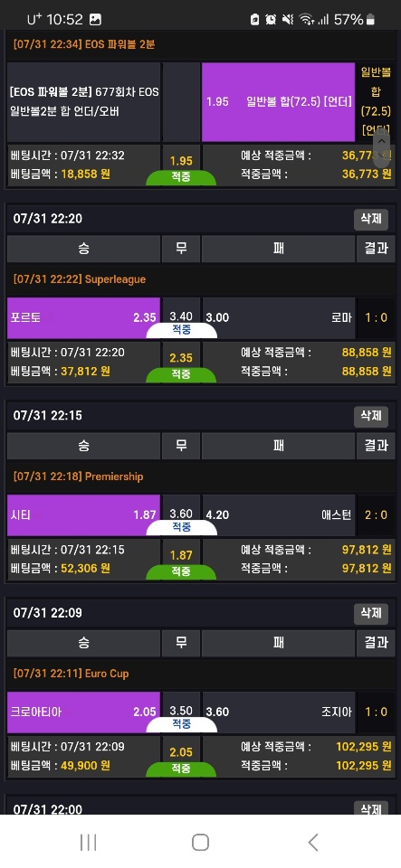Tap the draw 3.50 odds for Euro Cup
Image resolution: width=401 pixels, height=868 pixels.
[181, 711]
